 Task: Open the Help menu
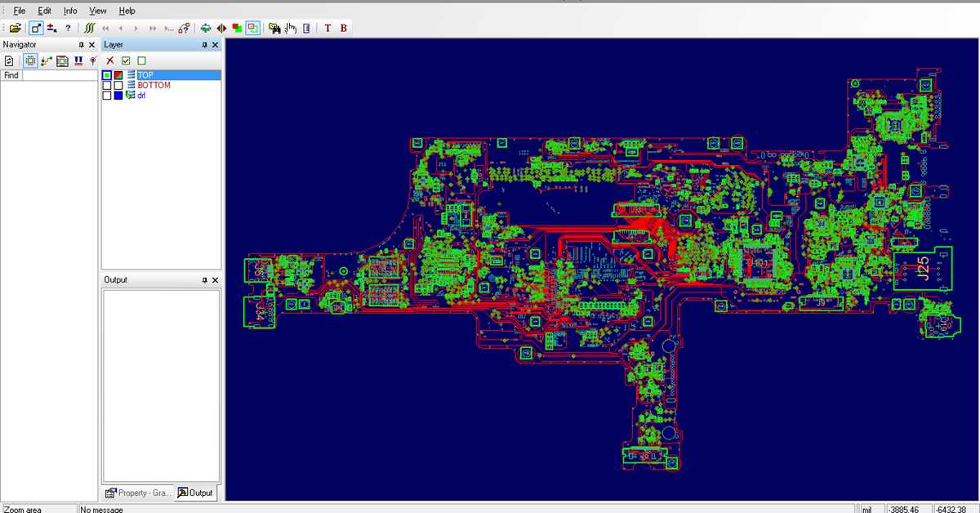point(127,11)
